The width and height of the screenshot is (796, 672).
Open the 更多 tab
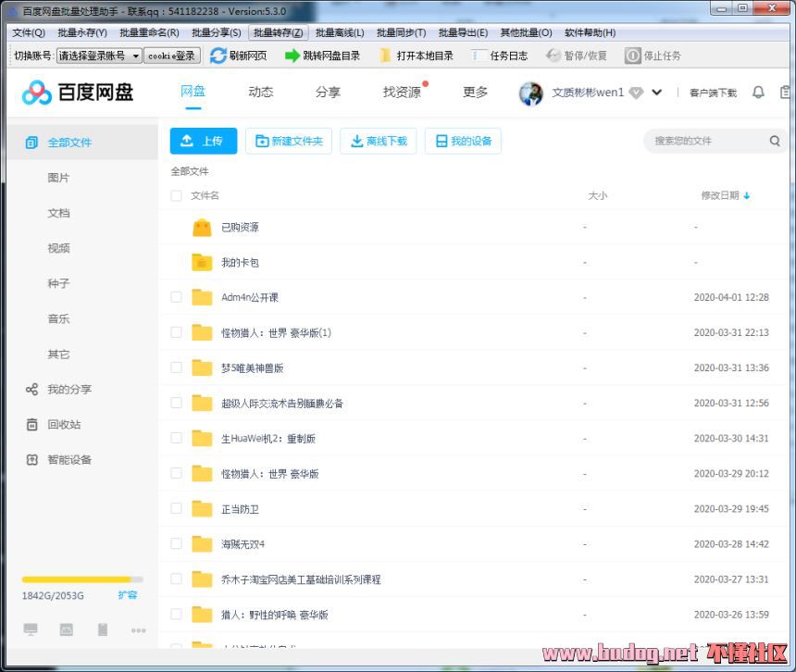coord(475,93)
